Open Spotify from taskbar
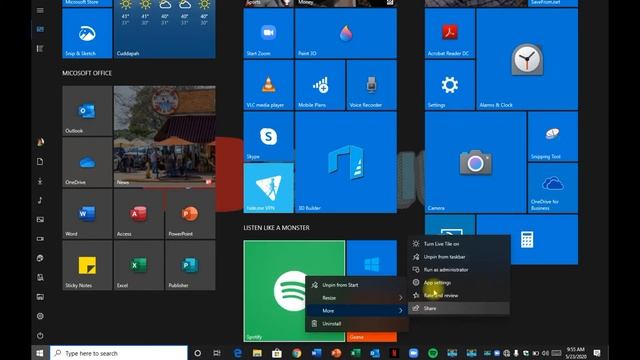 click(433, 353)
